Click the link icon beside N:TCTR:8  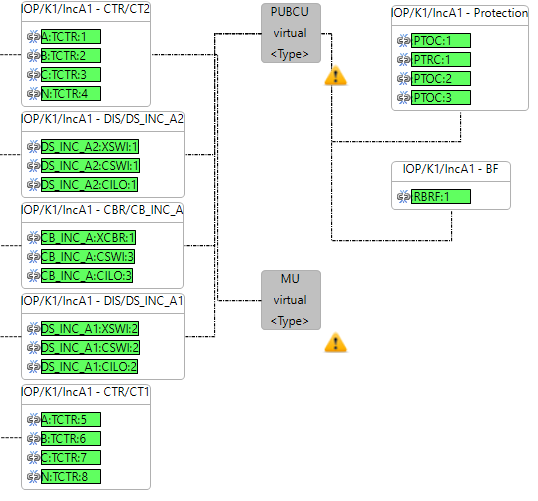click(x=34, y=476)
